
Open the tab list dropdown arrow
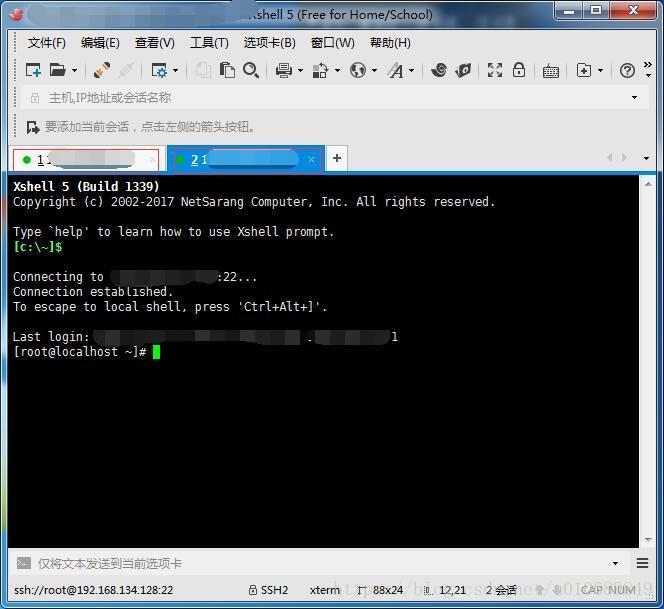point(646,158)
